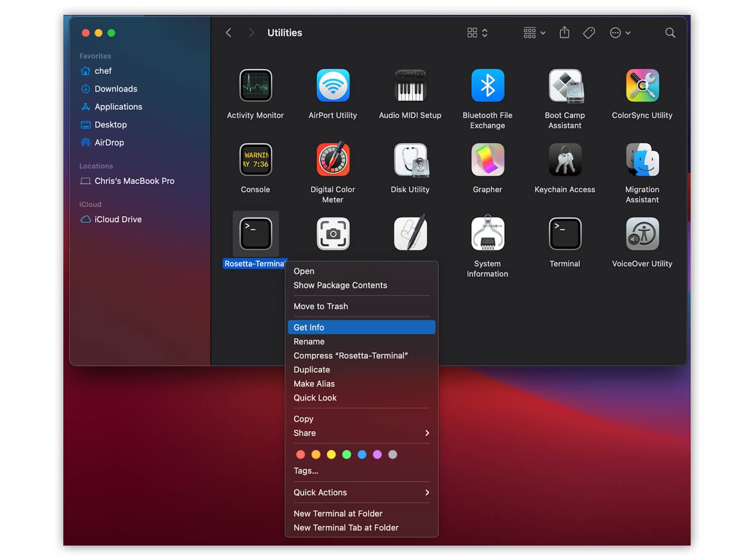Click the Rosetta-Terminal app icon
The height and width of the screenshot is (560, 754).
click(255, 234)
